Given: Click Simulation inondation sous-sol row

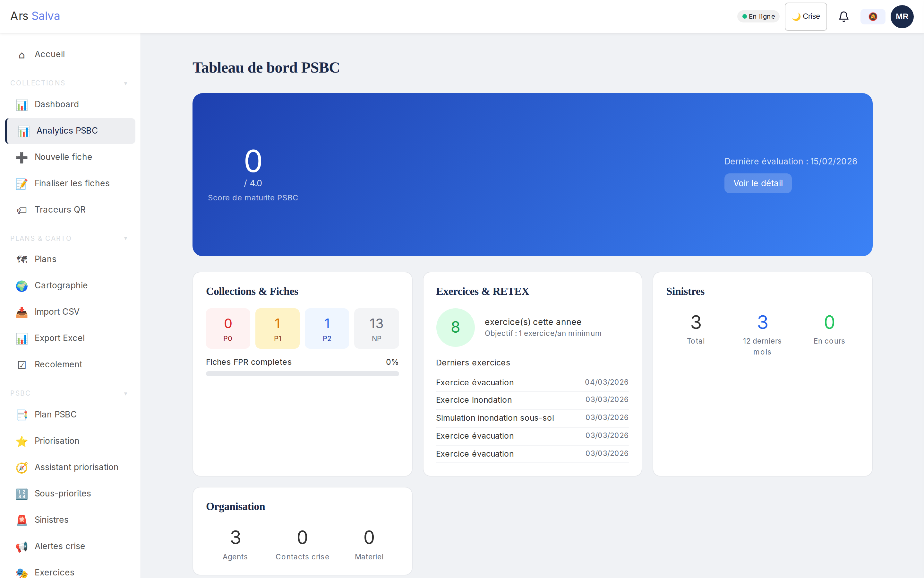Looking at the screenshot, I should pos(532,418).
